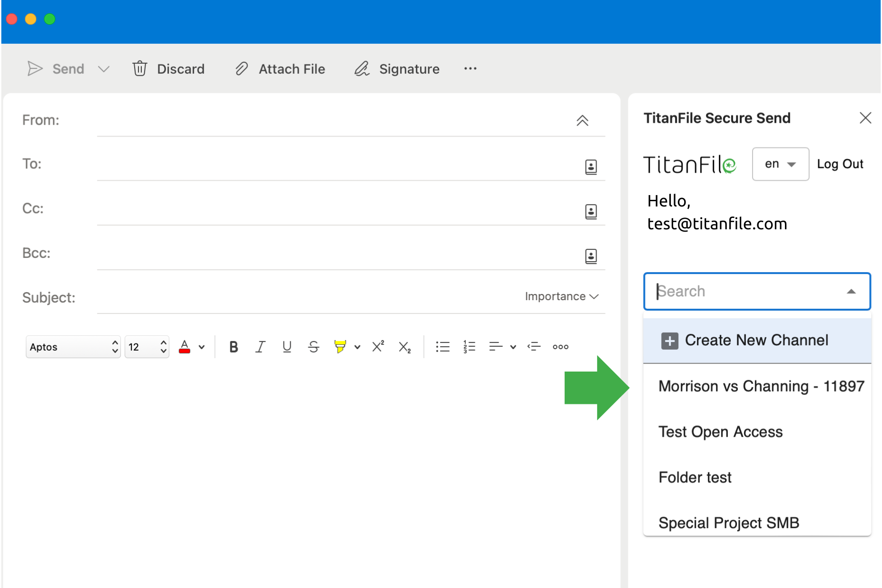Close the TitanFile Secure Send pane
882x588 pixels.
coord(865,118)
